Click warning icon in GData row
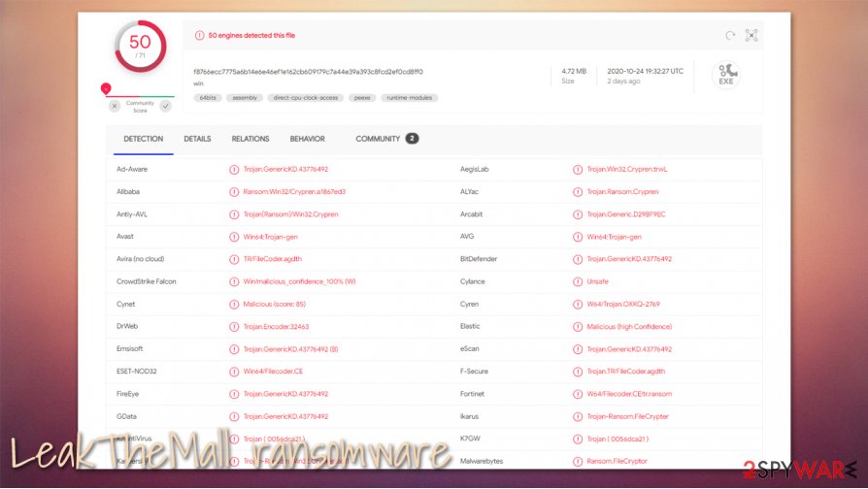 click(234, 416)
